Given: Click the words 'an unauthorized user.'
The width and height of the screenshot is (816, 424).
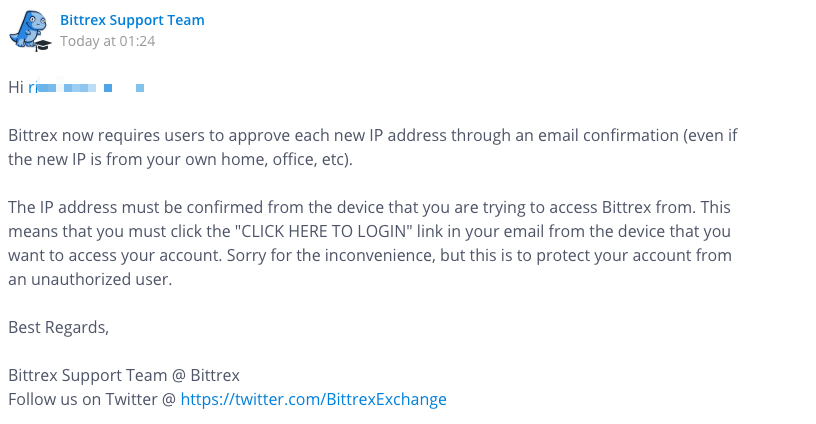Looking at the screenshot, I should [x=90, y=279].
